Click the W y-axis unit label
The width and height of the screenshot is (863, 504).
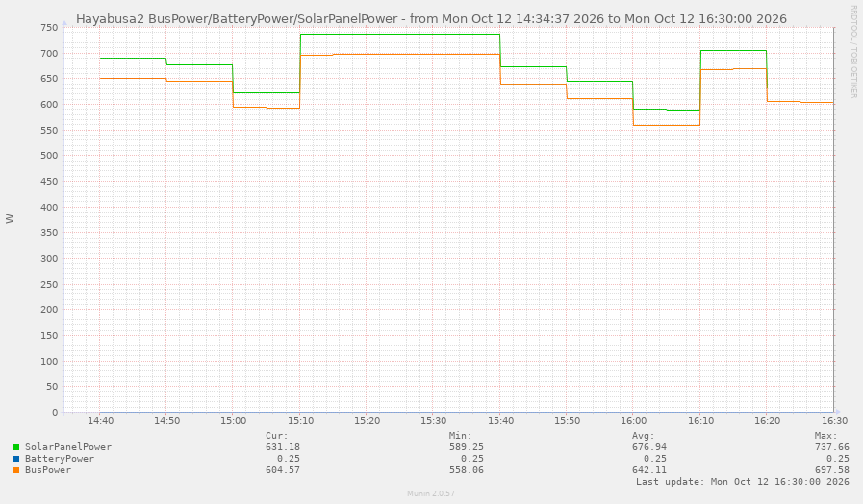click(x=10, y=218)
